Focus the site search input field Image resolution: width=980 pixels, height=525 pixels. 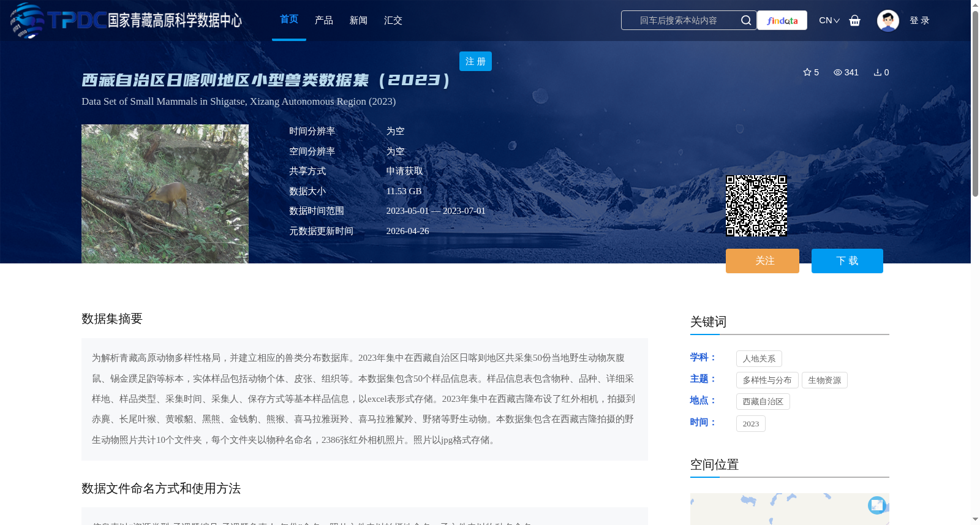coord(679,20)
